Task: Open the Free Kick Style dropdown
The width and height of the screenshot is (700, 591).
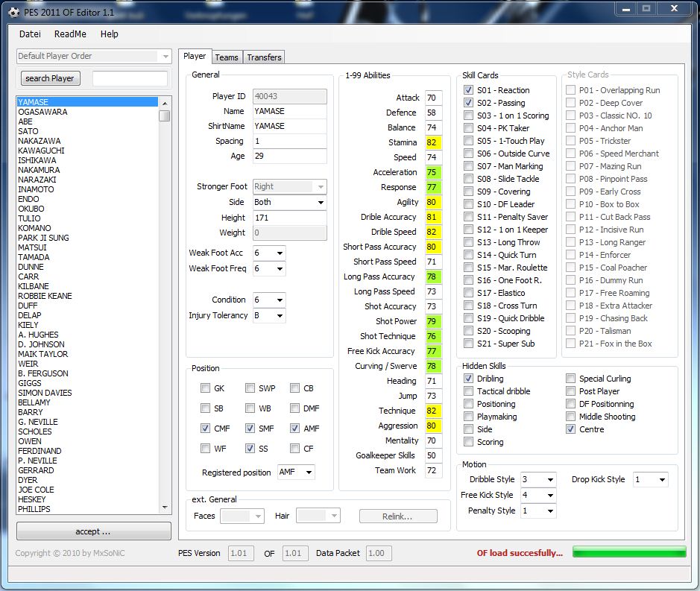Action: pos(538,495)
